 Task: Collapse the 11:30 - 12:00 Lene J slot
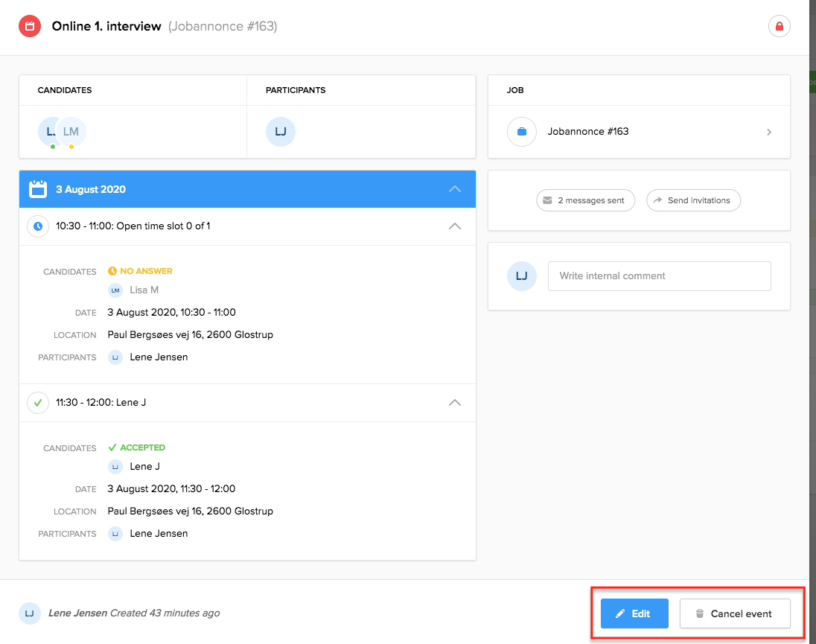(455, 402)
